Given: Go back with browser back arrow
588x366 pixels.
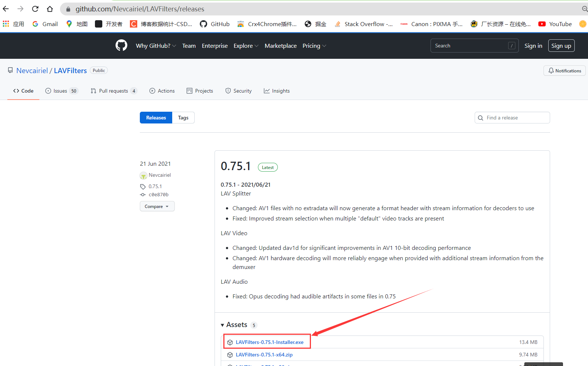Looking at the screenshot, I should pyautogui.click(x=6, y=9).
